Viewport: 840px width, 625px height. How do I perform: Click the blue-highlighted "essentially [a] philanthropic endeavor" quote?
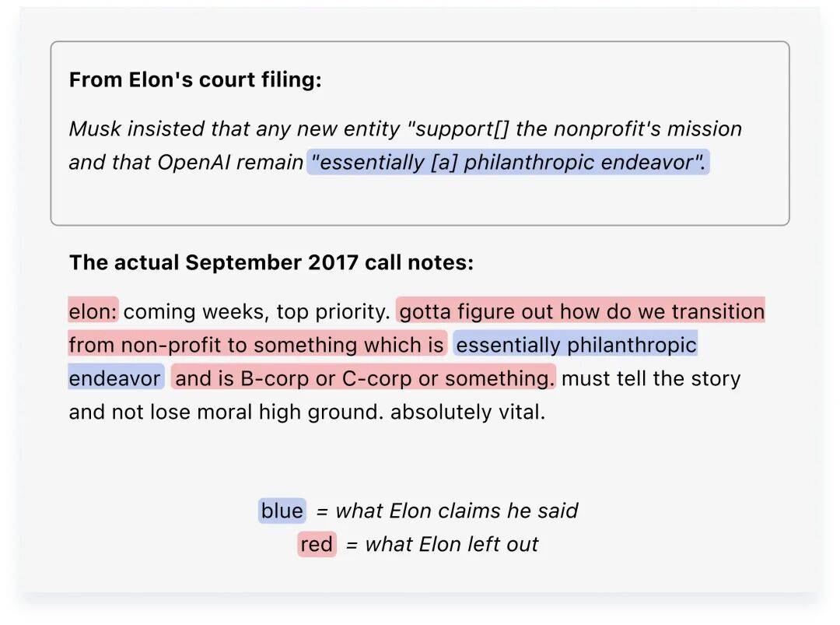508,162
